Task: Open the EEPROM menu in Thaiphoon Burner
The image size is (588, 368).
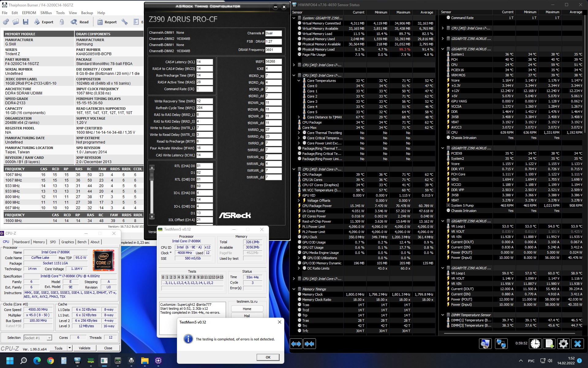Action: coord(29,13)
